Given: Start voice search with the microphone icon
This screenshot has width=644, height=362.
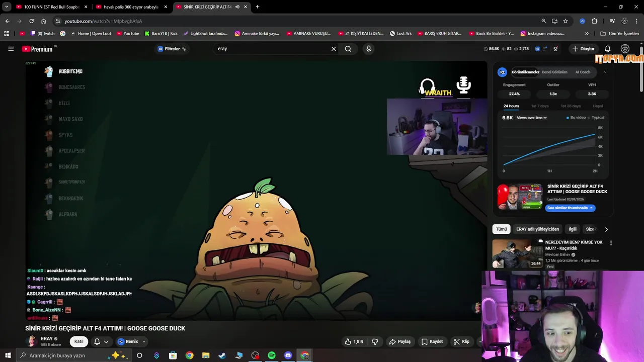Looking at the screenshot, I should [369, 49].
